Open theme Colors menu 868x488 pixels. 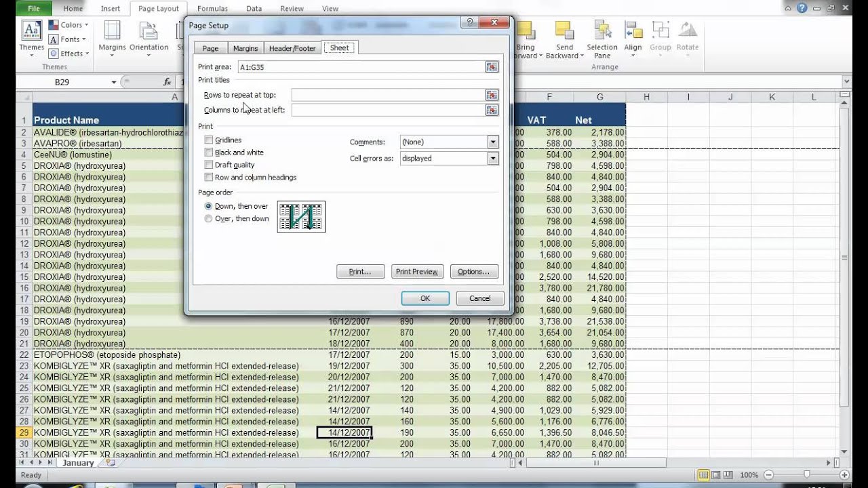click(x=68, y=25)
